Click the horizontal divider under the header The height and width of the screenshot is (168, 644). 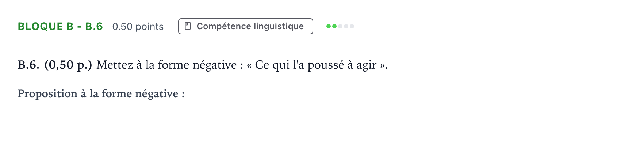pos(322,42)
